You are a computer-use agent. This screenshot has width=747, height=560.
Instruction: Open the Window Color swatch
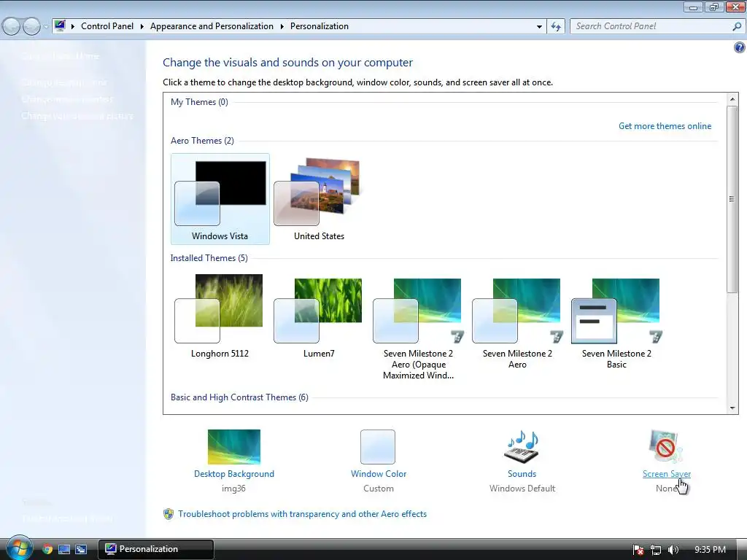(378, 447)
